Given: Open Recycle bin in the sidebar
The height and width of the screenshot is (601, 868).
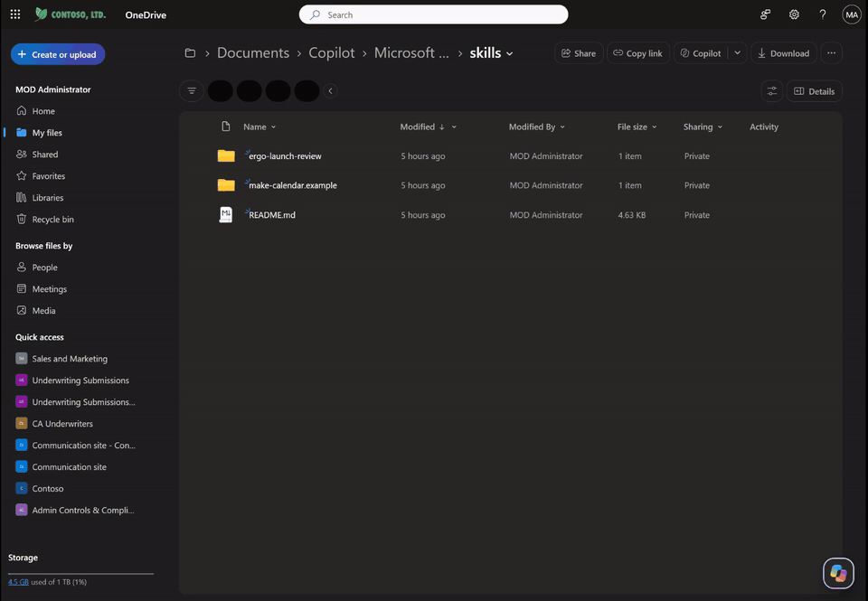Looking at the screenshot, I should click(52, 219).
